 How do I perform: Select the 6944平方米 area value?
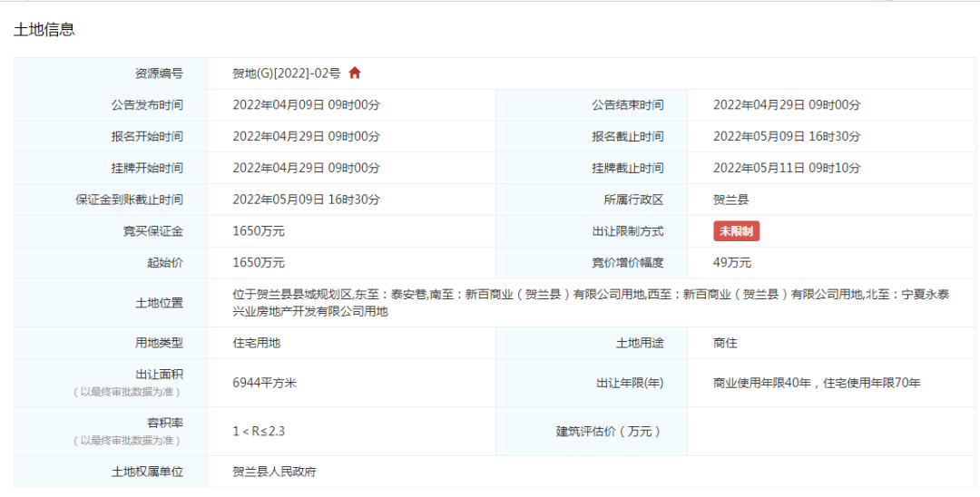[x=264, y=383]
